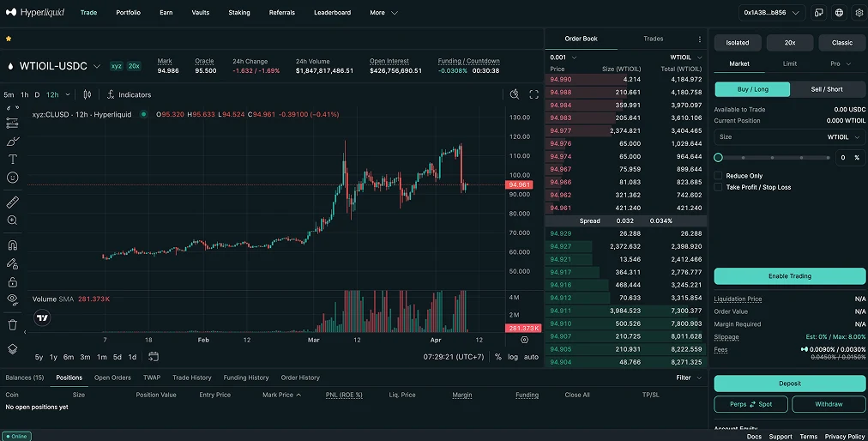Toggle auto scale on chart
Image resolution: width=868 pixels, height=441 pixels.
click(x=532, y=357)
